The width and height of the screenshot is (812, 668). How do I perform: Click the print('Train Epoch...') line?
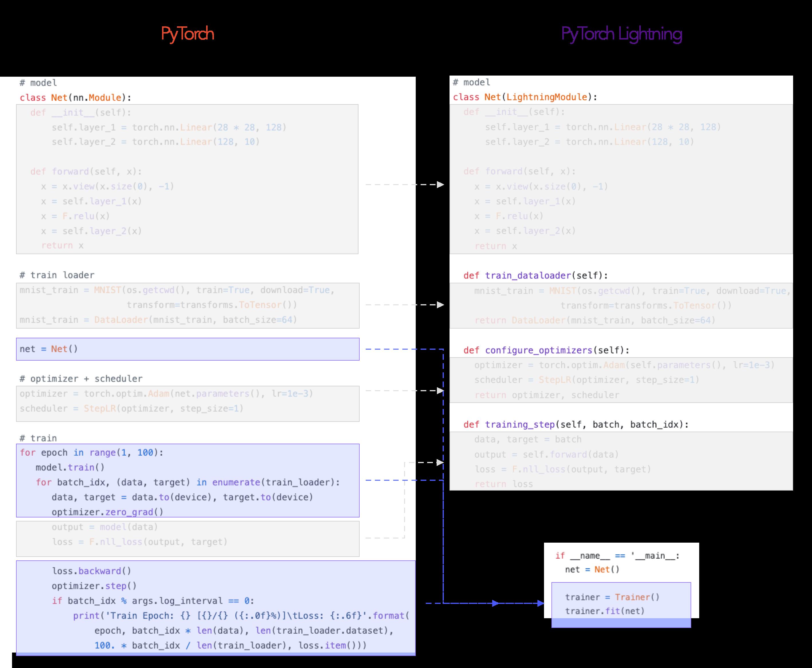[x=241, y=616]
